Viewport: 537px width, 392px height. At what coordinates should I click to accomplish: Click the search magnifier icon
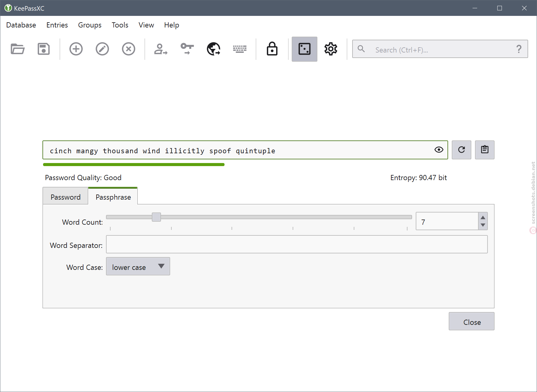coord(361,49)
